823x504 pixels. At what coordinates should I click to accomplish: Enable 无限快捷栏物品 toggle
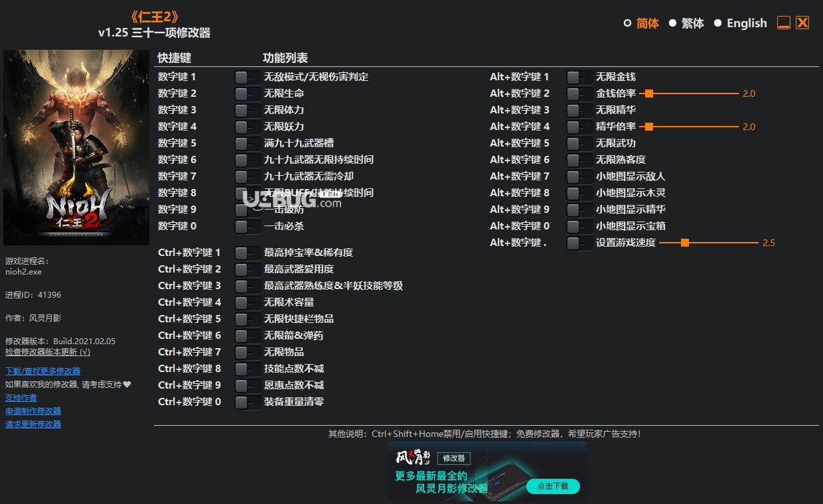coord(248,319)
